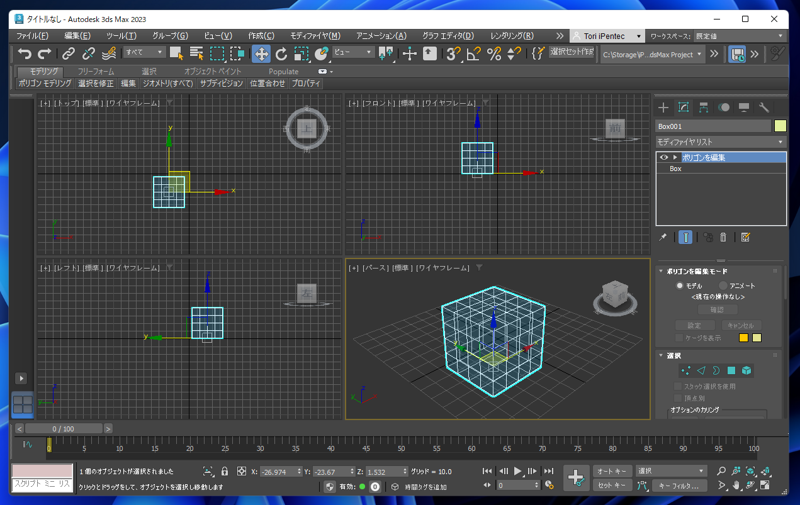The width and height of the screenshot is (800, 505).
Task: Click the 選択セット作成 field
Action: point(572,52)
